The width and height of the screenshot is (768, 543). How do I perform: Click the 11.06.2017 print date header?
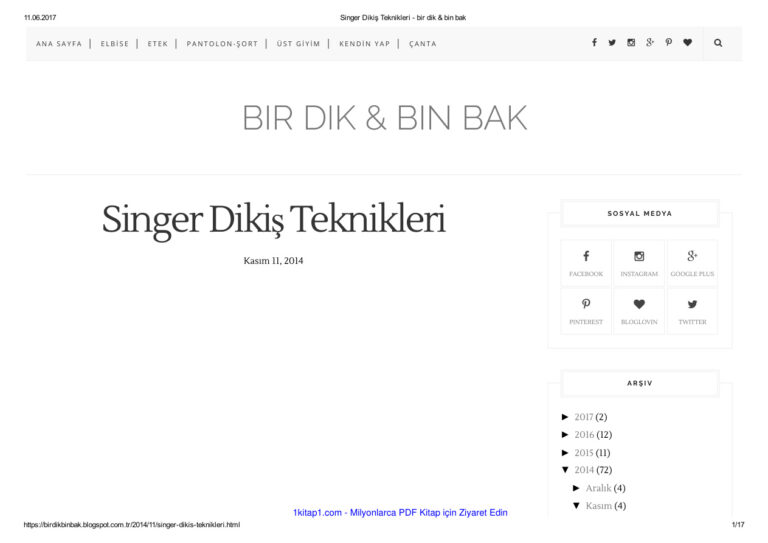pos(40,18)
